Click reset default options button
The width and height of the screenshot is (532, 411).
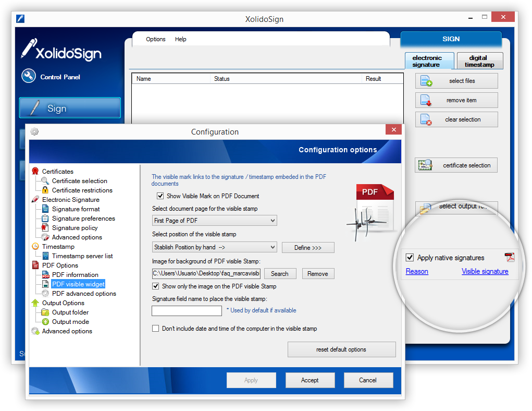coord(341,349)
